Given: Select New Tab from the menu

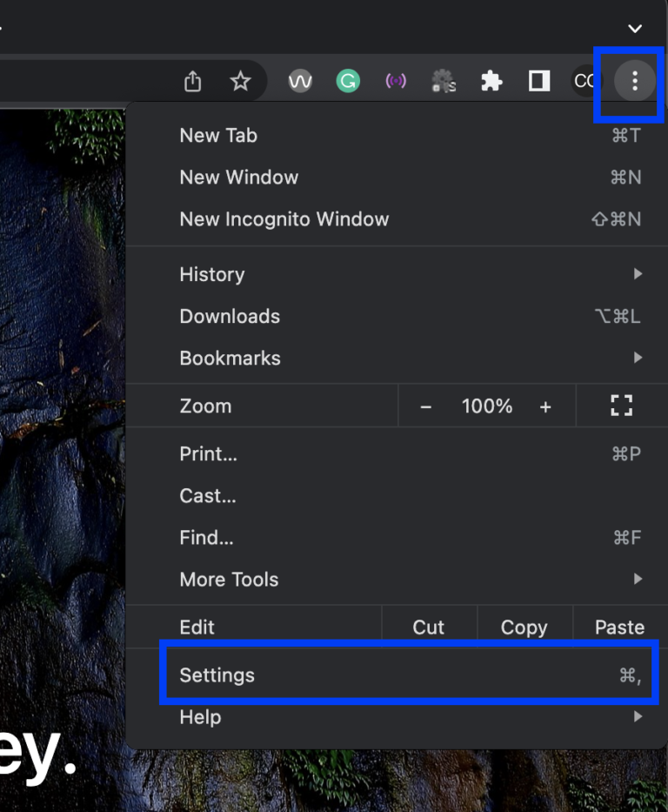Looking at the screenshot, I should [x=397, y=136].
